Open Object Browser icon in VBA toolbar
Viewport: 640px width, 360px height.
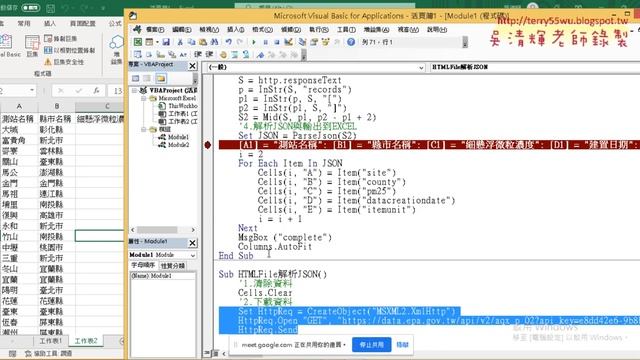325,42
